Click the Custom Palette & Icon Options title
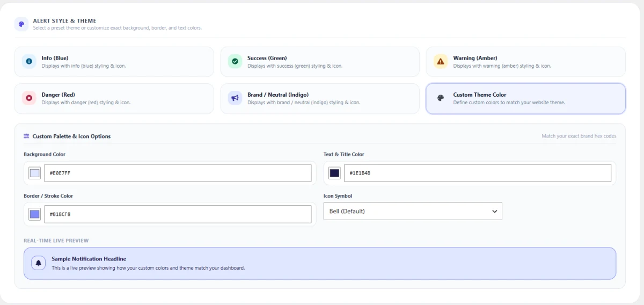644x305 pixels. 71,136
